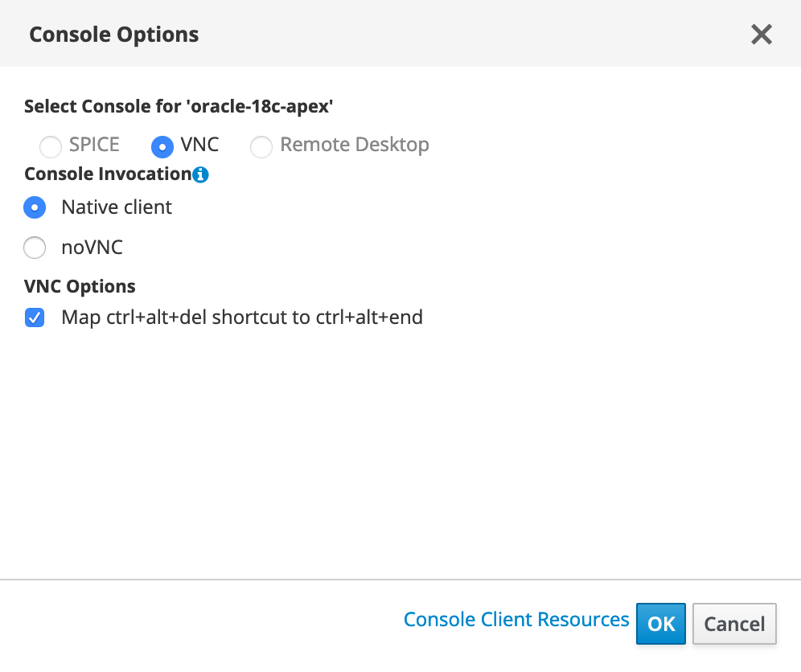The image size is (801, 672).
Task: Click the 'Native client' label text
Action: [117, 207]
